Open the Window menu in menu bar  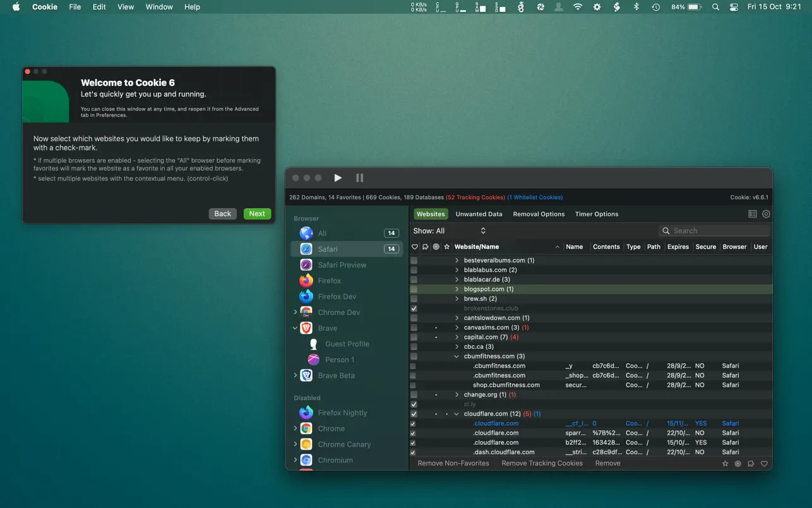159,7
